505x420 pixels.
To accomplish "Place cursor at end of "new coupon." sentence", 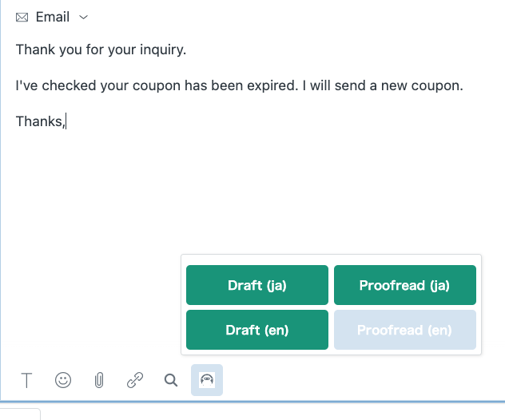I will coord(463,85).
